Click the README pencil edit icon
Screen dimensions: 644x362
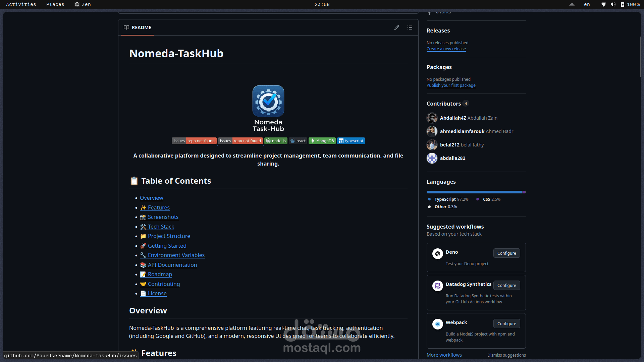pos(396,27)
